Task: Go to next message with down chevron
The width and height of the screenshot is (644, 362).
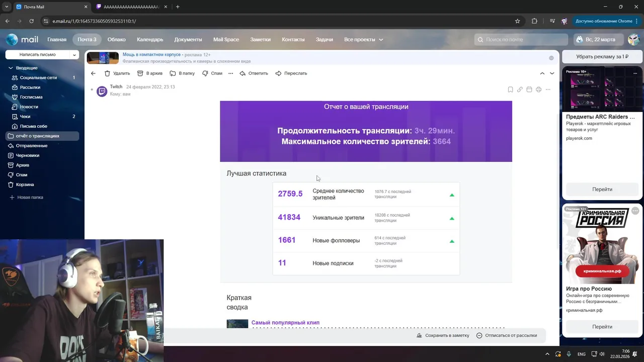Action: pyautogui.click(x=552, y=73)
